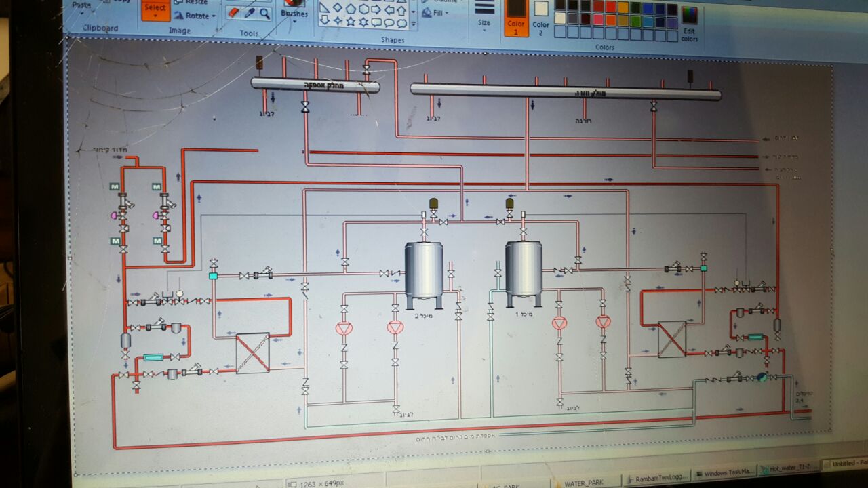Choose the oval callout shape

pyautogui.click(x=389, y=22)
